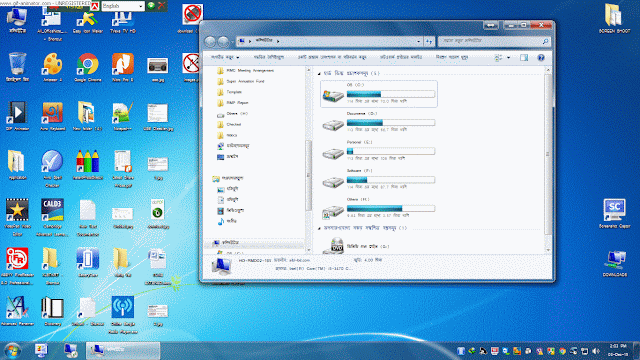The height and width of the screenshot is (360, 640).
Task: Open the Screen Shoot folder on desktop
Action: (x=614, y=18)
